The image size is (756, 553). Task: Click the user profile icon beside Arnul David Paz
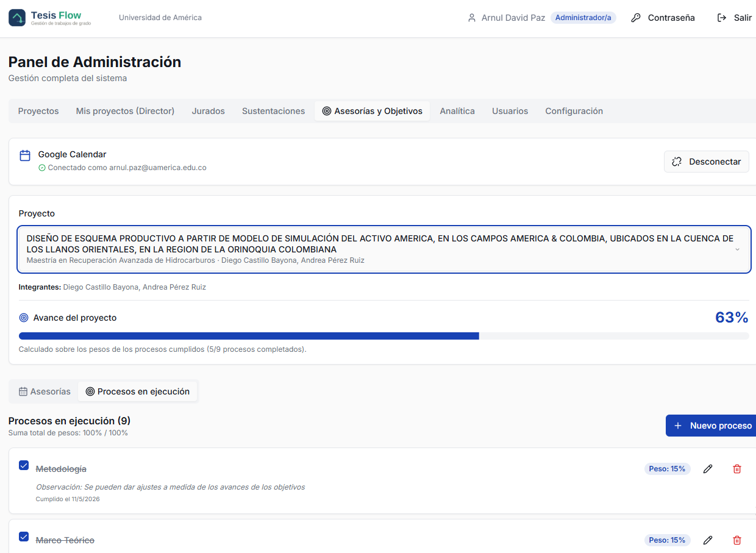(x=471, y=18)
